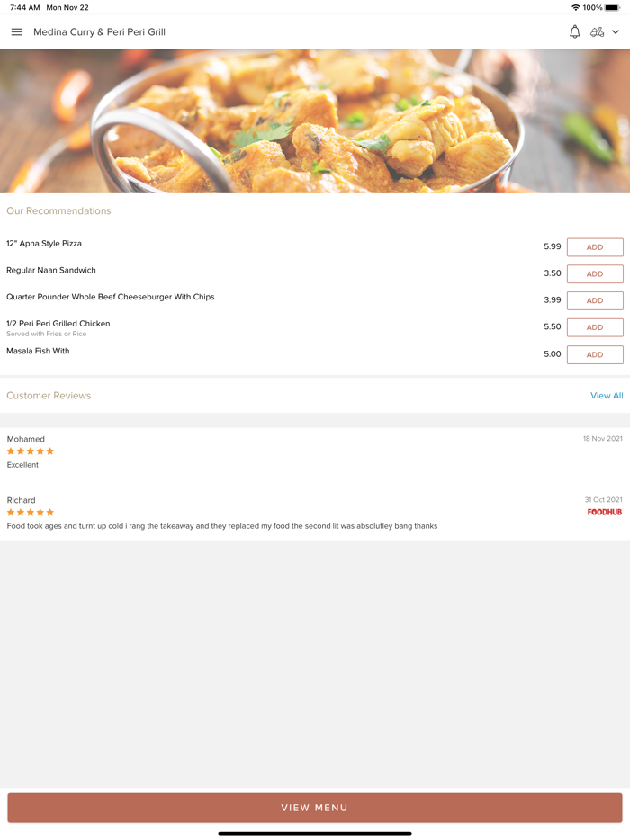Expand the chevron beside the delivery icon
The width and height of the screenshot is (630, 840).
(x=617, y=31)
